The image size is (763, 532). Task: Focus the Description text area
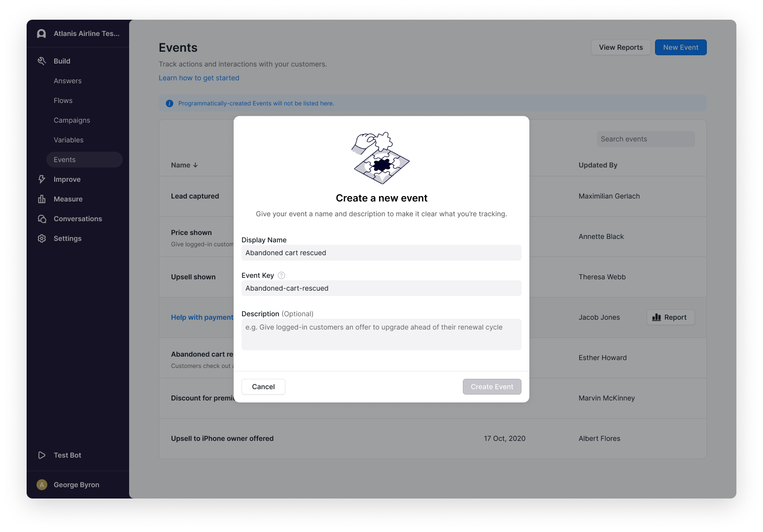(x=381, y=334)
